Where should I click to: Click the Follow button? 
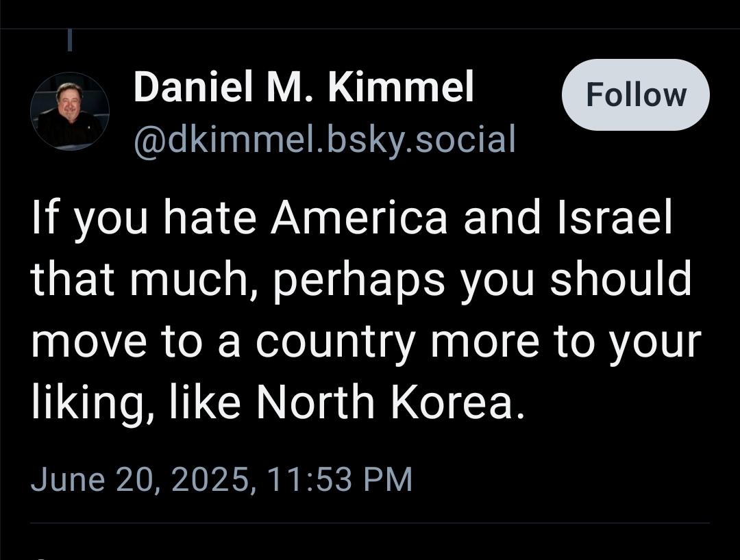coord(635,94)
